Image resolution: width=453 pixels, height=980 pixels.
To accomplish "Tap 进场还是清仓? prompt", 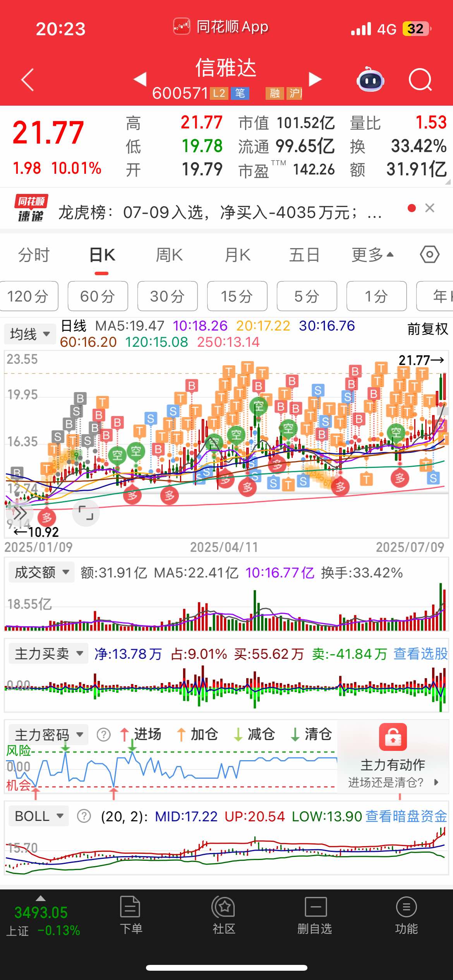I will [393, 782].
